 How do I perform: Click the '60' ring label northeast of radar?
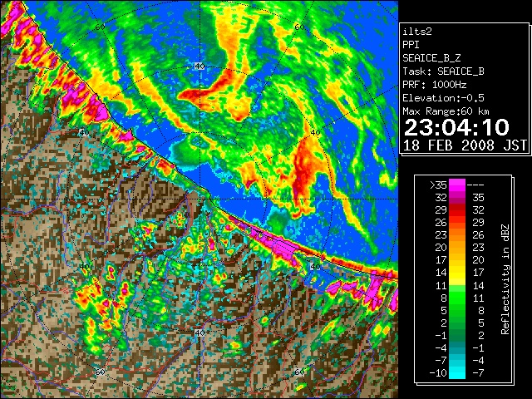pos(299,27)
